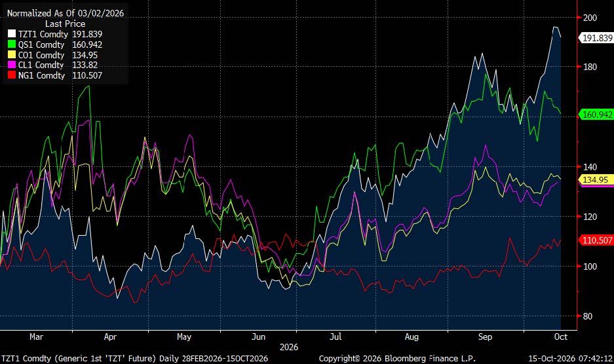Click the Jul label on the time axis
614x364 pixels.
[x=336, y=337]
